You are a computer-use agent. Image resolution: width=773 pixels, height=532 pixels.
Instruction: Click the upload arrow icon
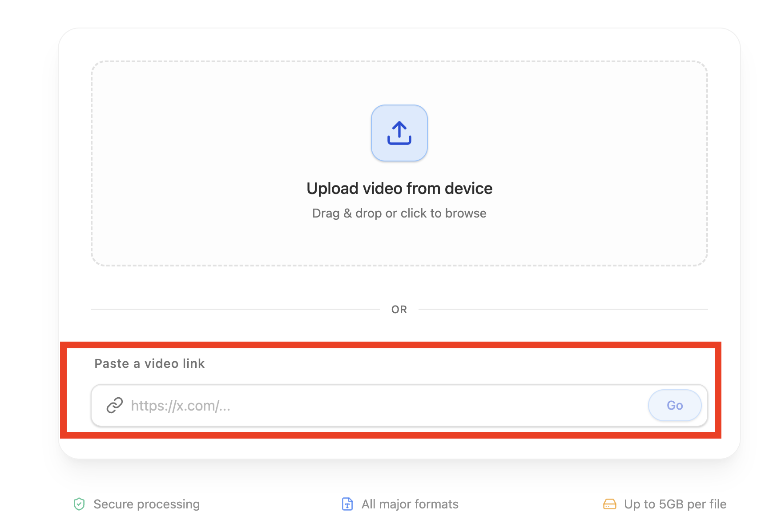click(399, 133)
